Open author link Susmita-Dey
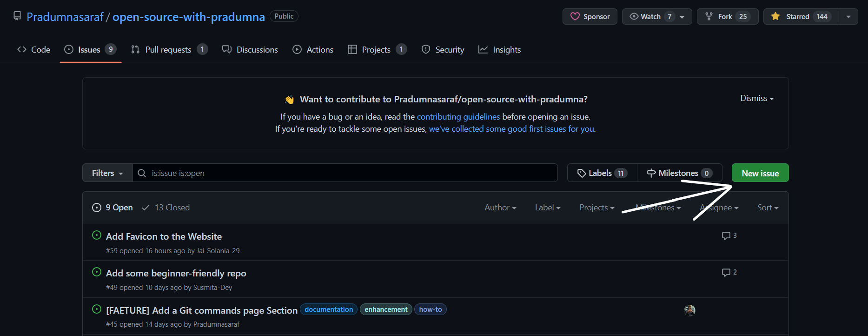The image size is (868, 336). tap(212, 288)
